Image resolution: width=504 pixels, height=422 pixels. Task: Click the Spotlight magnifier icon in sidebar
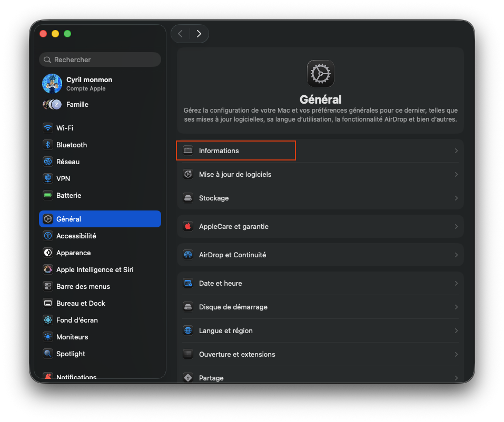[x=48, y=354]
